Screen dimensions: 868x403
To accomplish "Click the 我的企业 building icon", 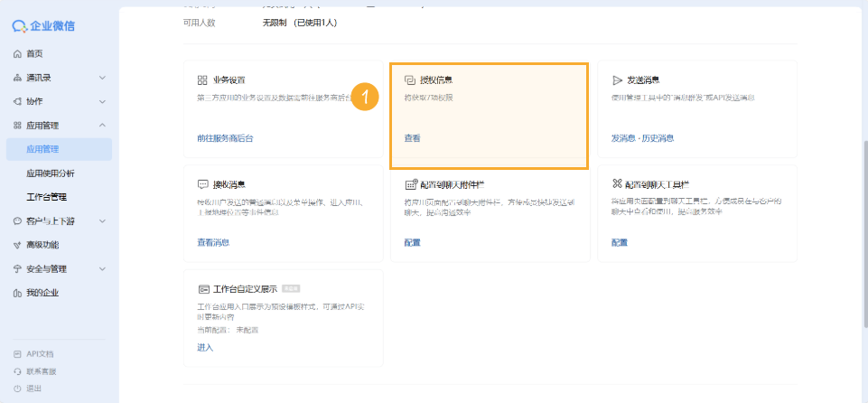I will coord(17,293).
